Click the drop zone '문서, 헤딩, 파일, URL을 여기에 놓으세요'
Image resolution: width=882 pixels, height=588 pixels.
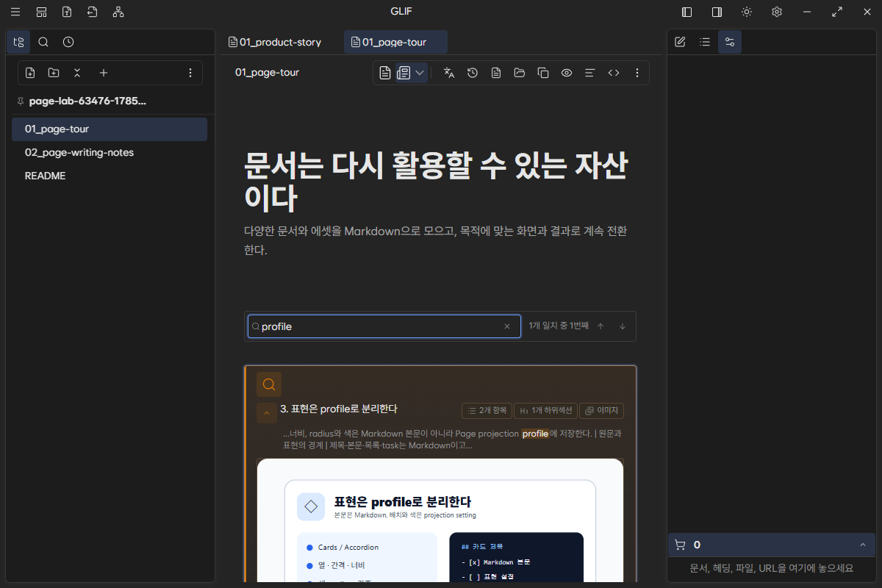(x=772, y=568)
